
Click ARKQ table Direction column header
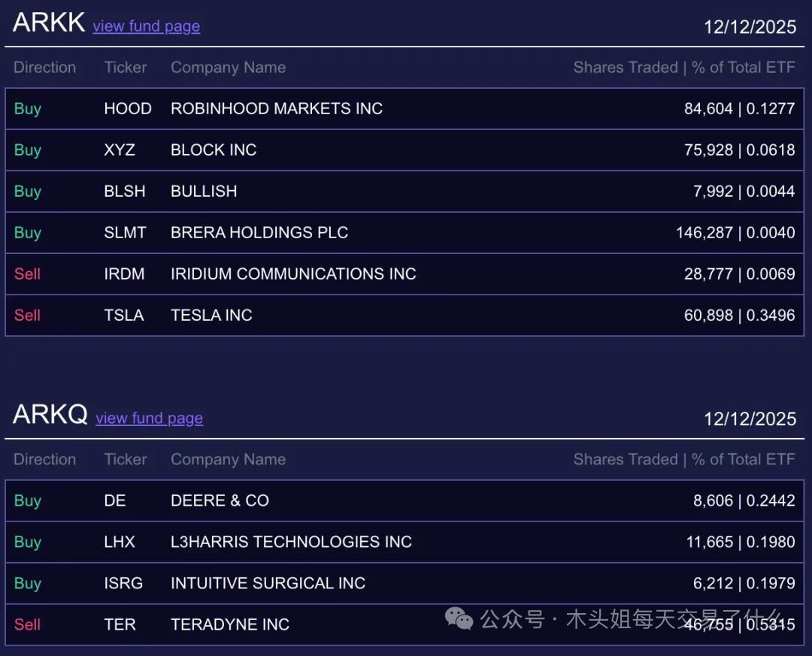(45, 459)
